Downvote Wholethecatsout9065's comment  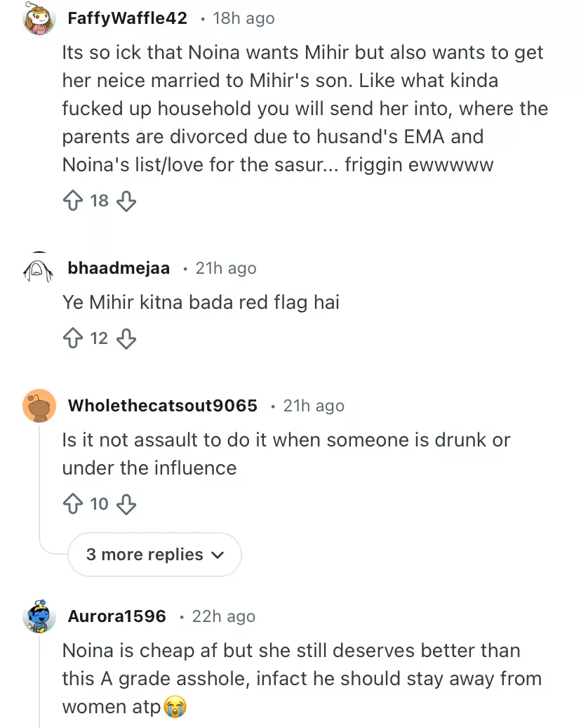[x=125, y=504]
